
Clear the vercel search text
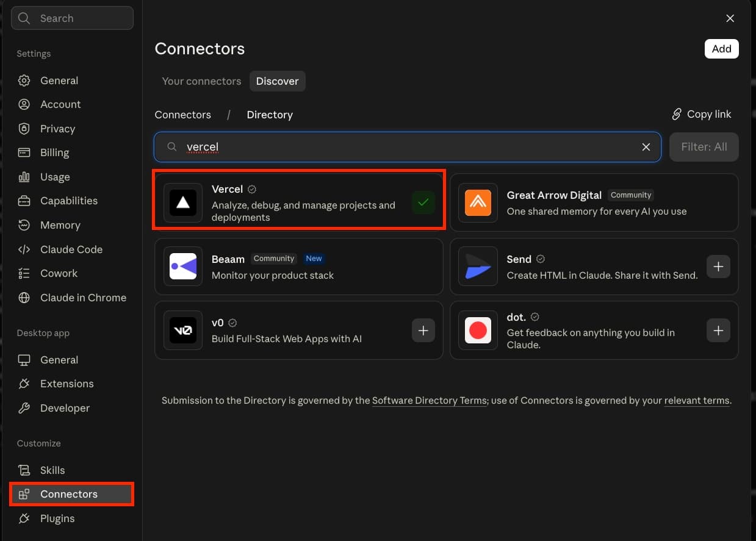coord(646,147)
